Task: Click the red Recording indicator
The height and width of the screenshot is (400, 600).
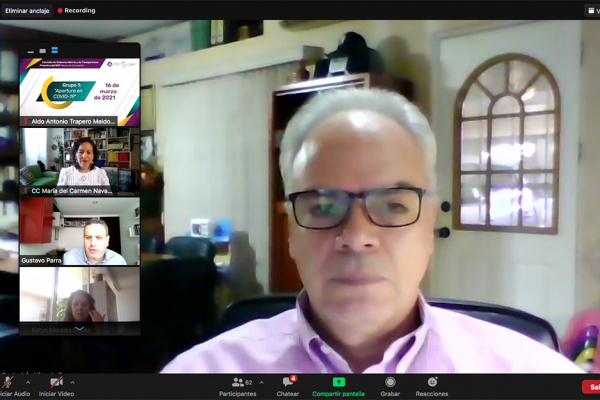Action: pyautogui.click(x=77, y=11)
